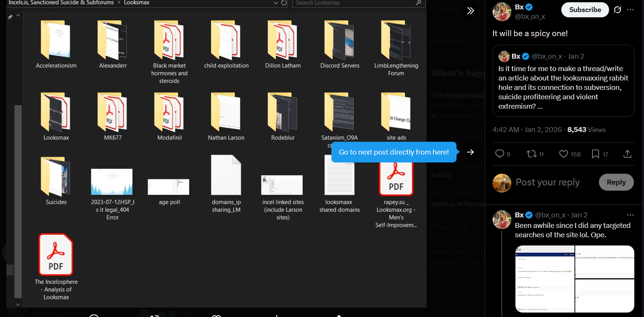Open the attached screenshot thumbnail in reply

[574, 279]
